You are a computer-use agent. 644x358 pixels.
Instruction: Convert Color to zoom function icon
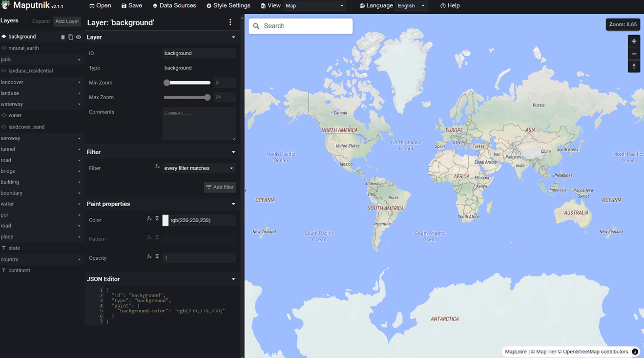coord(149,219)
